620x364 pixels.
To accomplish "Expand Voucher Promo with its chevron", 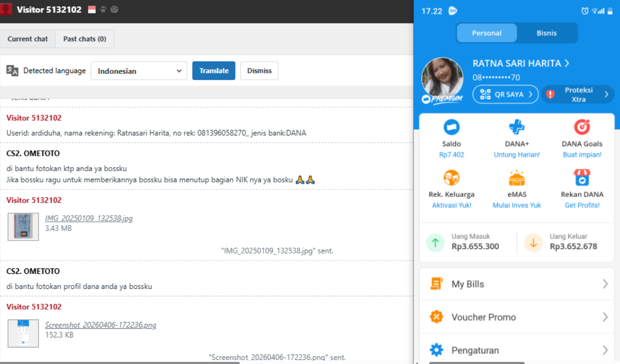I will [605, 317].
